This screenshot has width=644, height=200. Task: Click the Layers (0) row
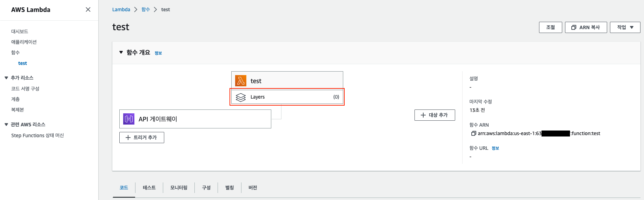click(x=287, y=97)
